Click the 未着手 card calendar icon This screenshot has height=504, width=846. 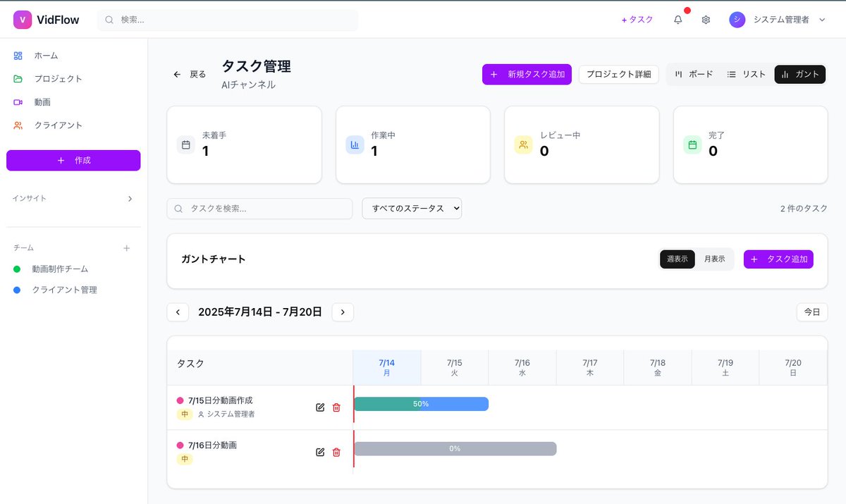186,145
